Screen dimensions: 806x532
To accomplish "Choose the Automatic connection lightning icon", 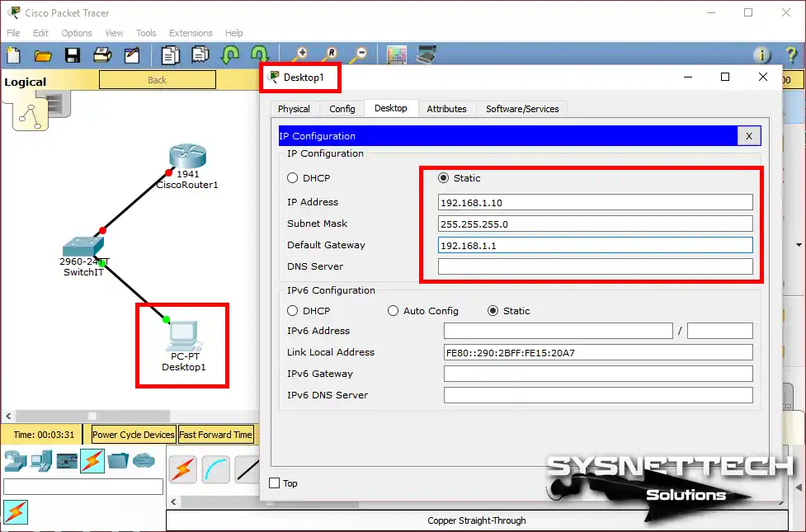I will (x=182, y=468).
